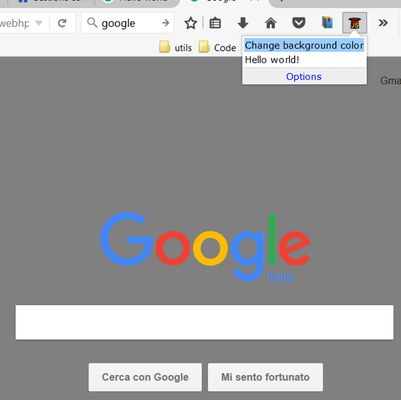This screenshot has width=401, height=400.
Task: Go to the home page icon
Action: point(271,23)
